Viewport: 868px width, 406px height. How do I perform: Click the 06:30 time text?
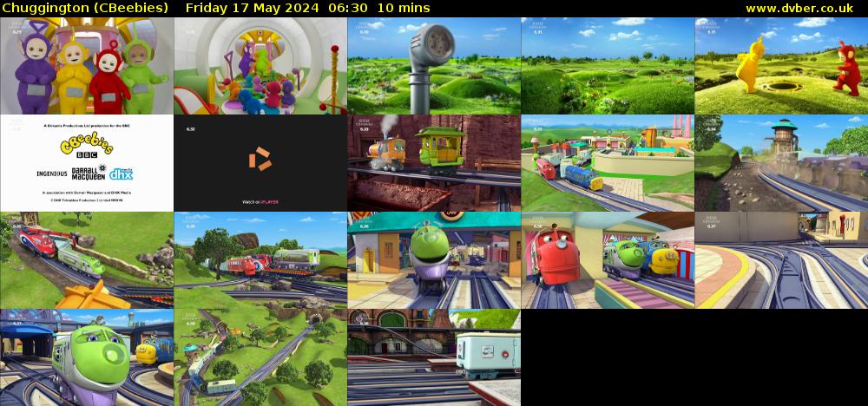349,9
